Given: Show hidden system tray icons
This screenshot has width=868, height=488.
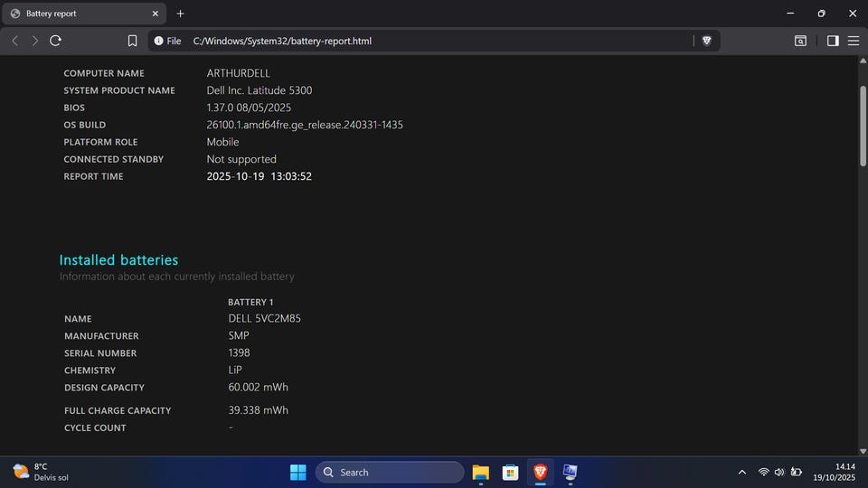Looking at the screenshot, I should point(741,472).
